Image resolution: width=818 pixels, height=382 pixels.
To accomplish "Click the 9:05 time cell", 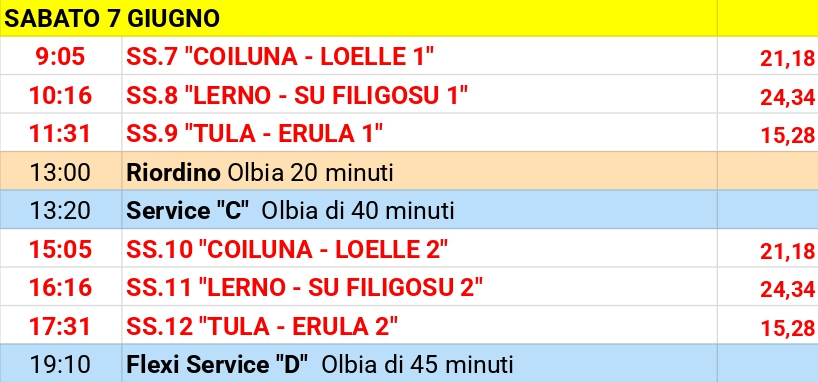I will (x=61, y=56).
